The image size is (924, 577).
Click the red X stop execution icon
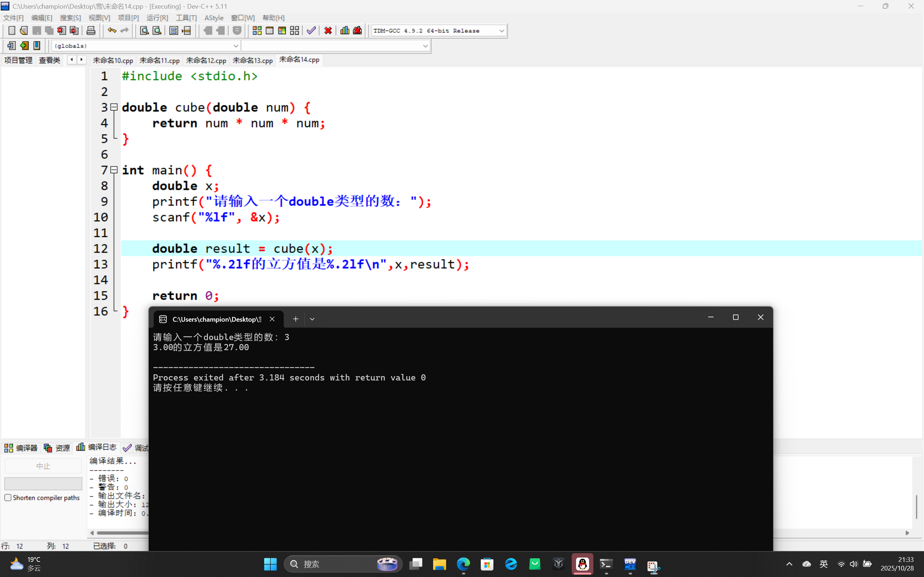328,31
